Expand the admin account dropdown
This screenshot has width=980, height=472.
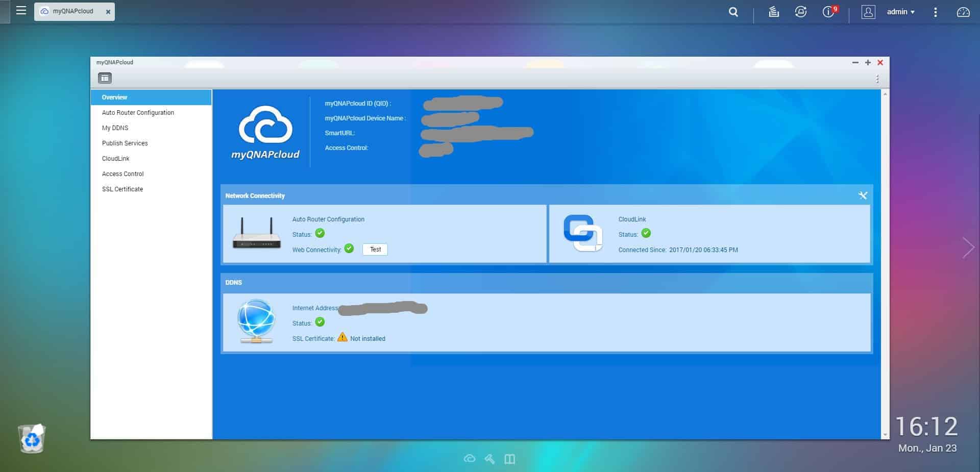coord(901,12)
